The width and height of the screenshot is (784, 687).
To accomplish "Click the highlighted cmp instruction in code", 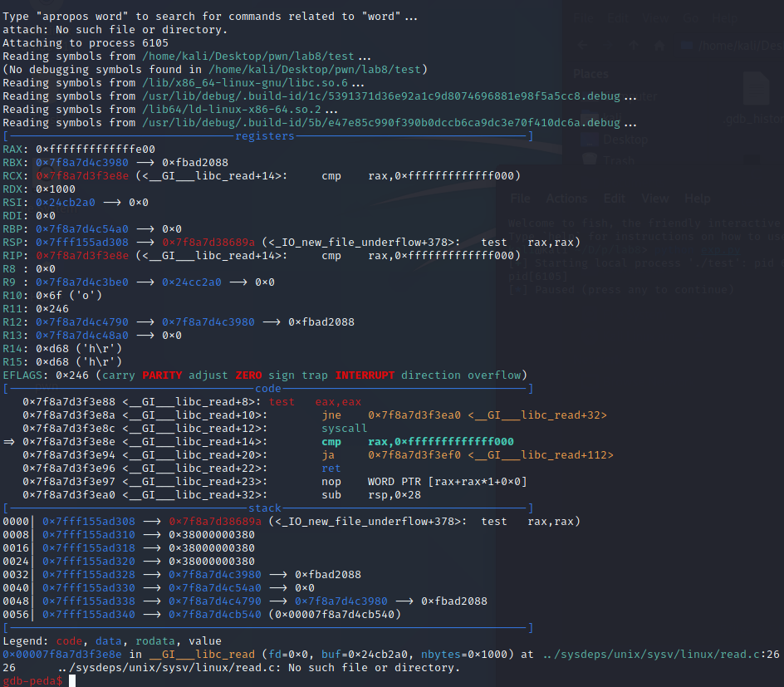I will pyautogui.click(x=418, y=441).
